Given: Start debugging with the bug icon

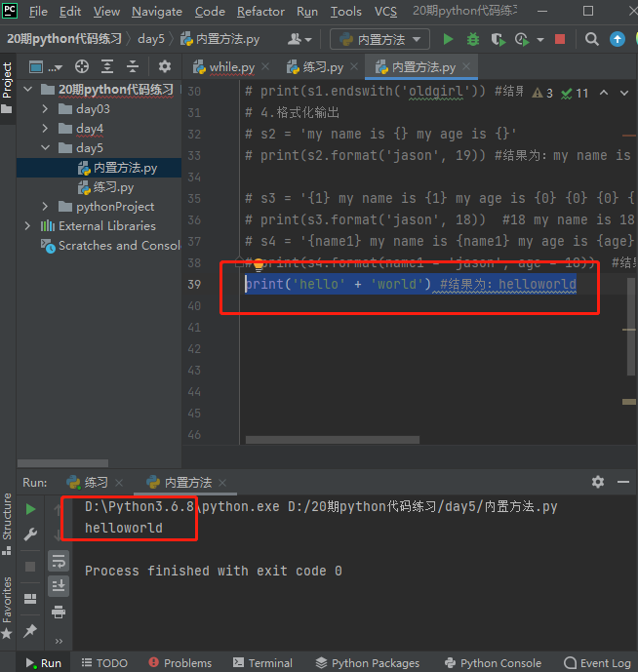Looking at the screenshot, I should 473,39.
